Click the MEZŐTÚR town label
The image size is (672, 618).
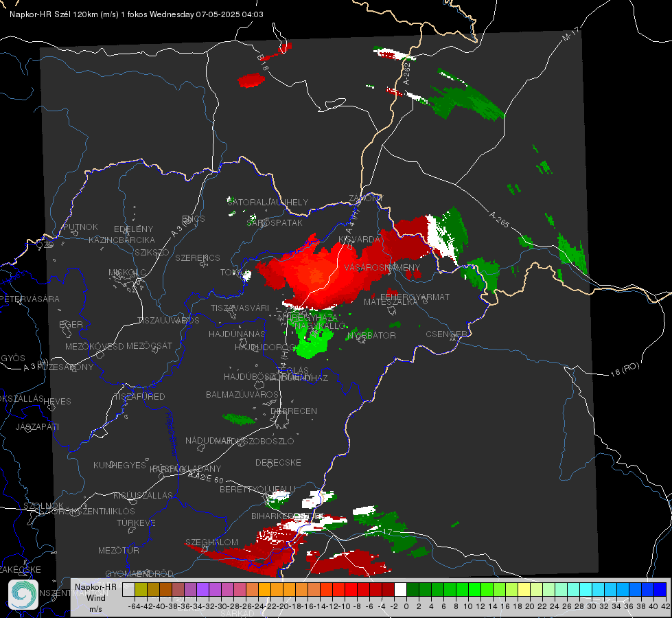(x=118, y=550)
